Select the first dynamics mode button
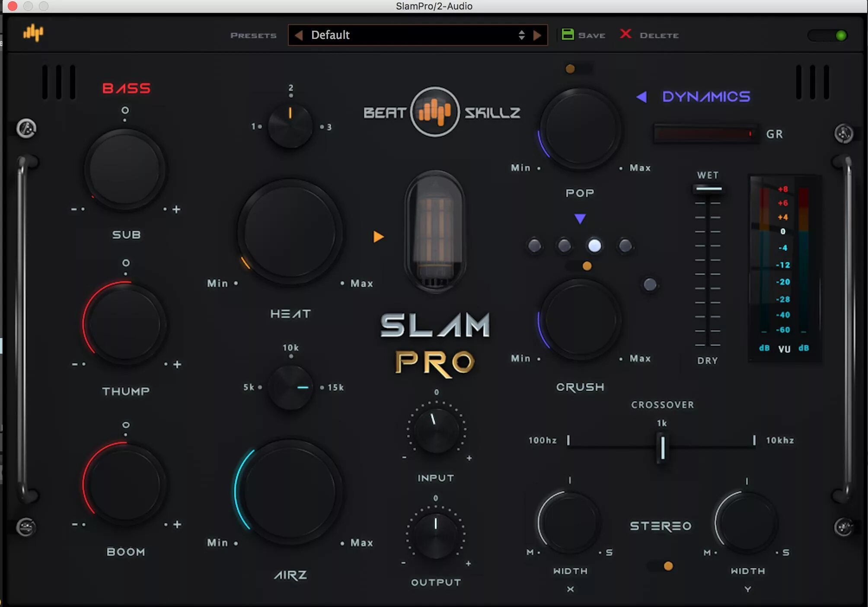The image size is (868, 607). click(534, 246)
